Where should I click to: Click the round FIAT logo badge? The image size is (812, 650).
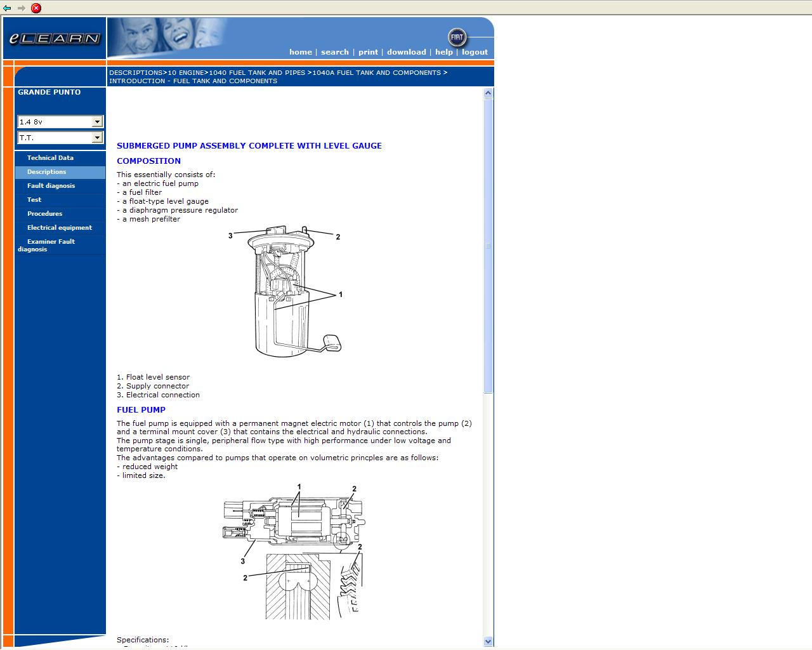point(457,37)
